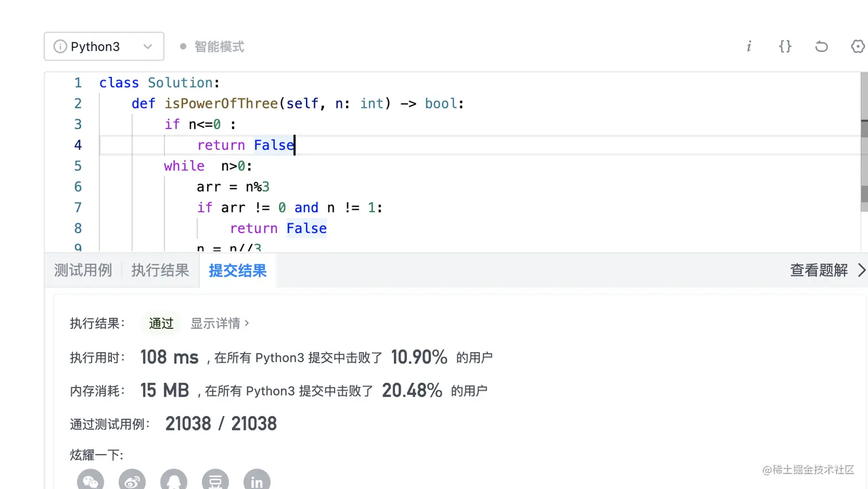
Task: Switch to the 测试用例 tab
Action: (x=83, y=270)
